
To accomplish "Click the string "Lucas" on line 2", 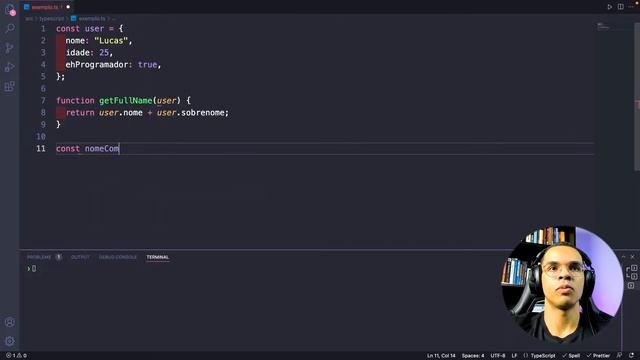I will point(111,40).
